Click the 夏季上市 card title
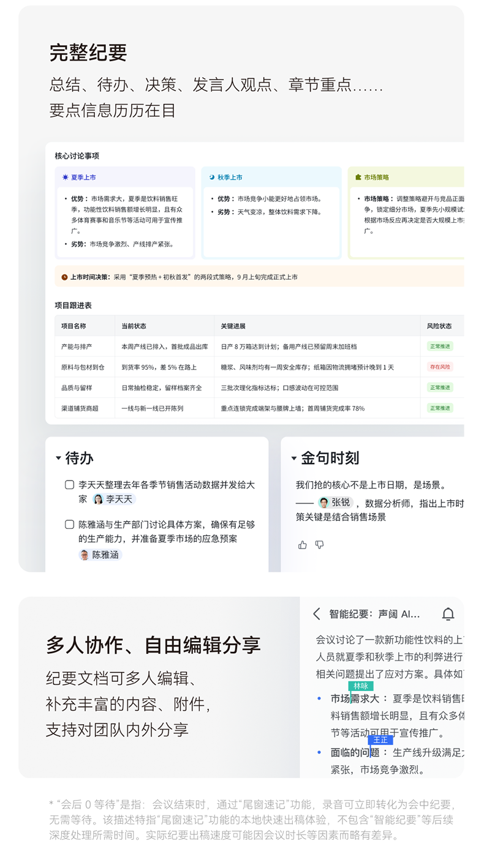 (x=83, y=178)
